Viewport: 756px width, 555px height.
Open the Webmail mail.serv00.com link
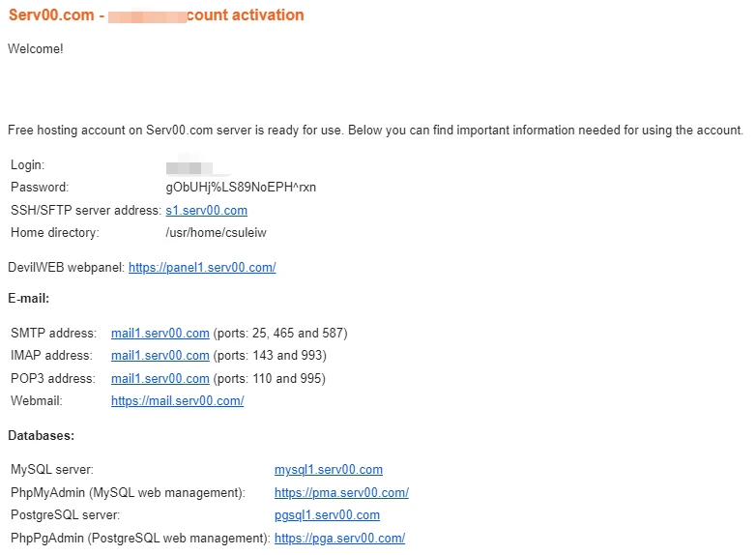[177, 401]
